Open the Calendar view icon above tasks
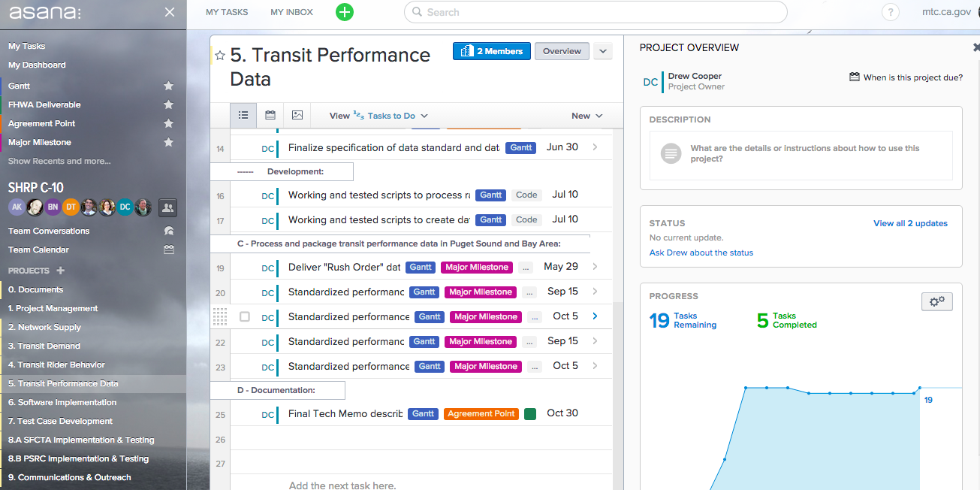Screen dimensions: 980x490 [x=270, y=115]
